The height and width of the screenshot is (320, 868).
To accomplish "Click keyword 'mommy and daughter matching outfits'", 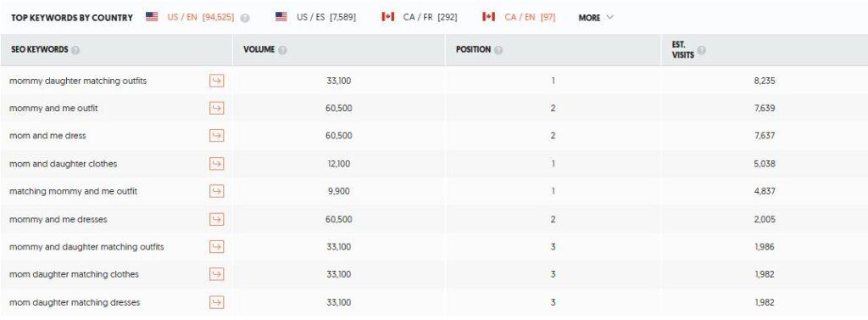I will tap(86, 247).
